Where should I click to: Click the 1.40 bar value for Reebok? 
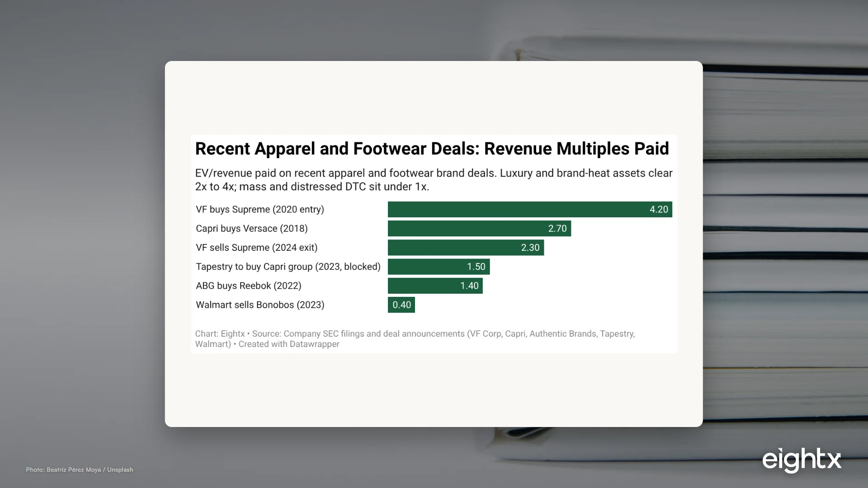point(469,286)
